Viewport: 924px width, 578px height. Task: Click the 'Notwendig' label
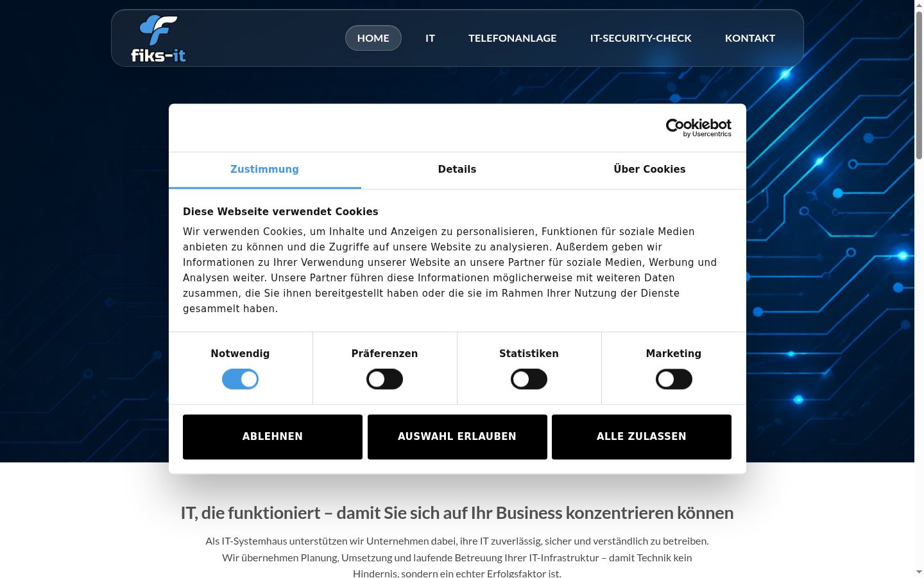(x=240, y=354)
